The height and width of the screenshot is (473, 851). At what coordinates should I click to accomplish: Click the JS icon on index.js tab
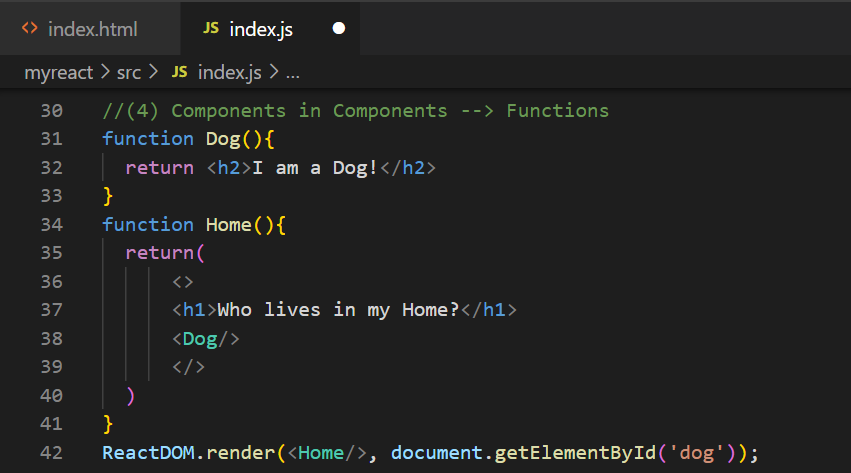210,29
